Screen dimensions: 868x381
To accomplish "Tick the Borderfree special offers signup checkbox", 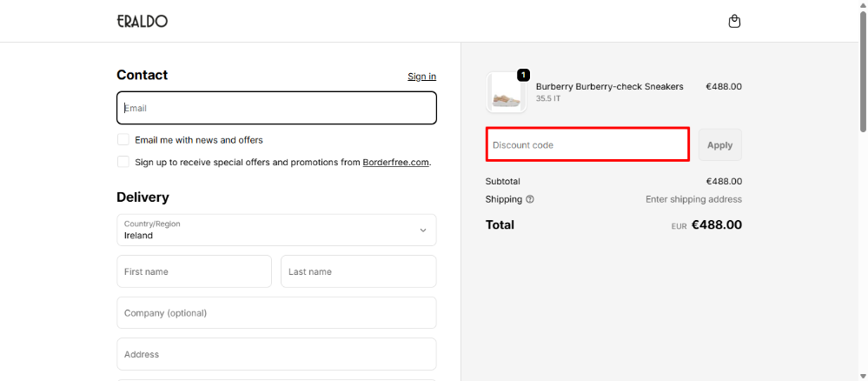I will [x=123, y=162].
